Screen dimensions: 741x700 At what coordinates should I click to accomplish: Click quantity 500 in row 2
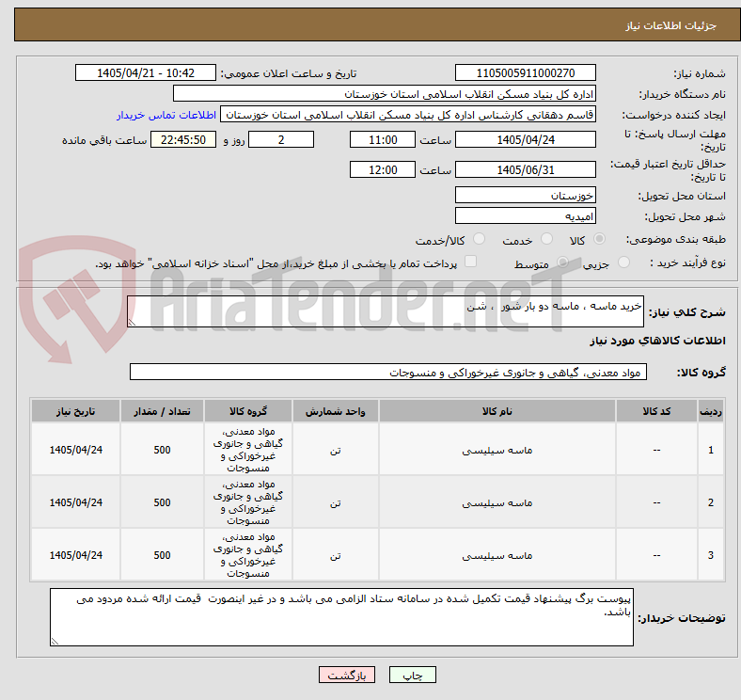[x=162, y=502]
